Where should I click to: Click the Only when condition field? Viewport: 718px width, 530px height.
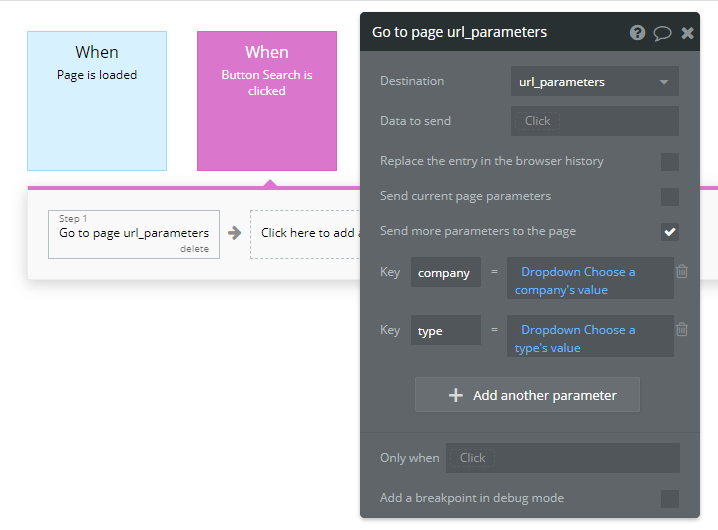pyautogui.click(x=562, y=458)
